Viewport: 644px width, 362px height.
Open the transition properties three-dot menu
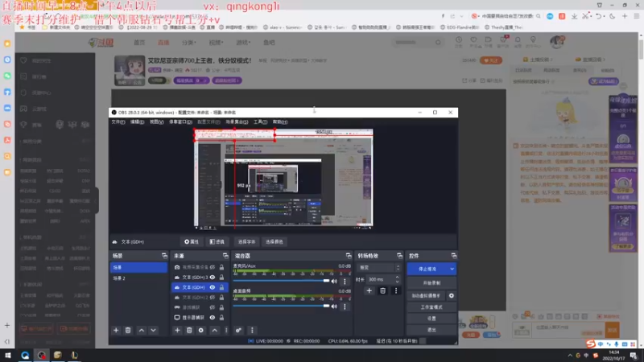pos(396,290)
